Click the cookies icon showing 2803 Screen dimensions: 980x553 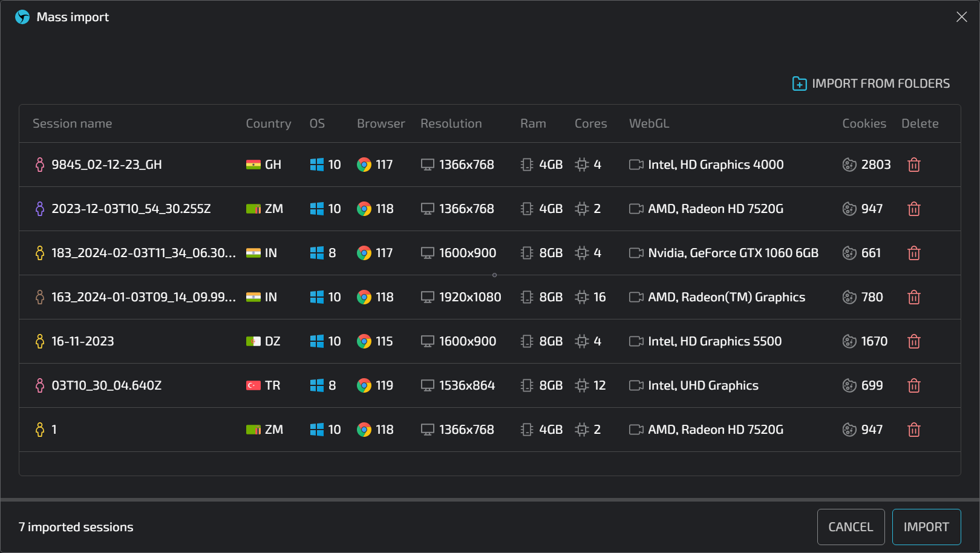tap(849, 165)
